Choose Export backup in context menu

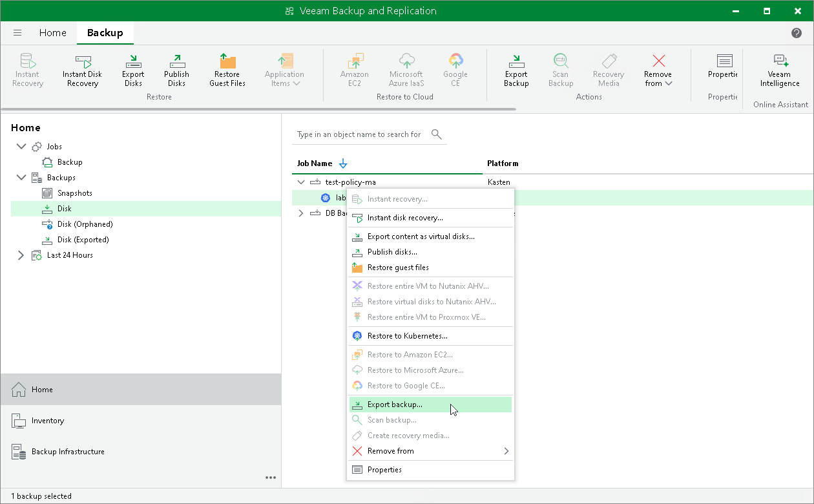point(430,404)
